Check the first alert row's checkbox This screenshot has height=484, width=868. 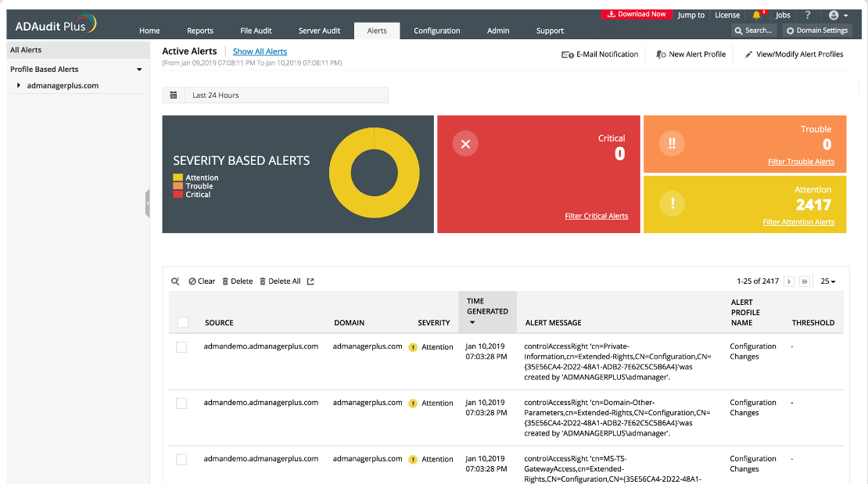click(181, 347)
